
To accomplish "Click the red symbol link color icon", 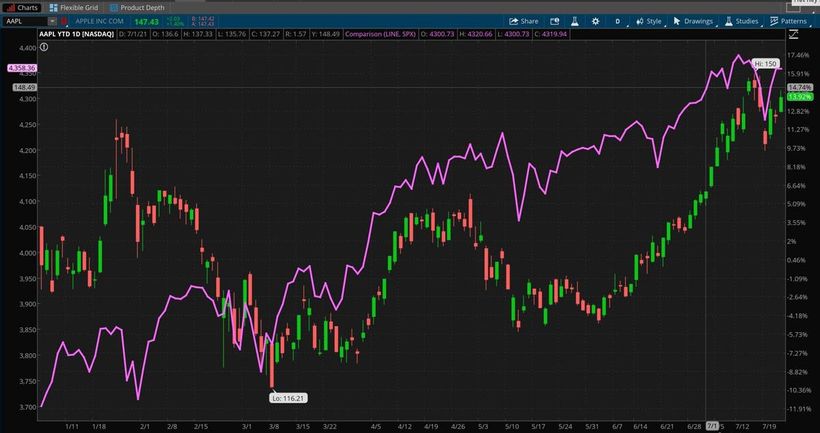I will pos(65,21).
